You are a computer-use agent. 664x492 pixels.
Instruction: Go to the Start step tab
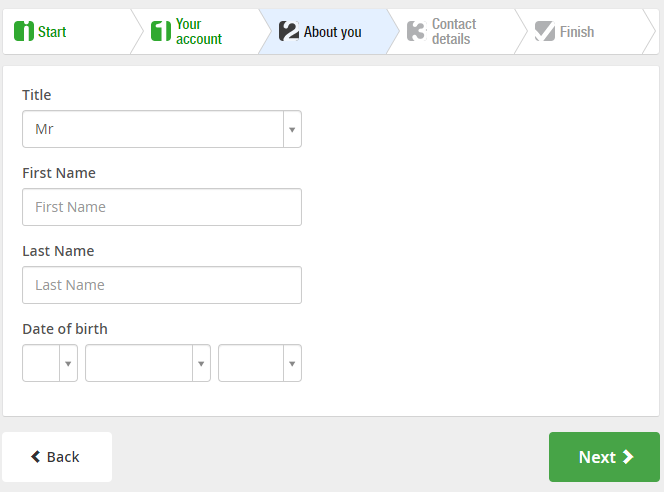tap(68, 32)
